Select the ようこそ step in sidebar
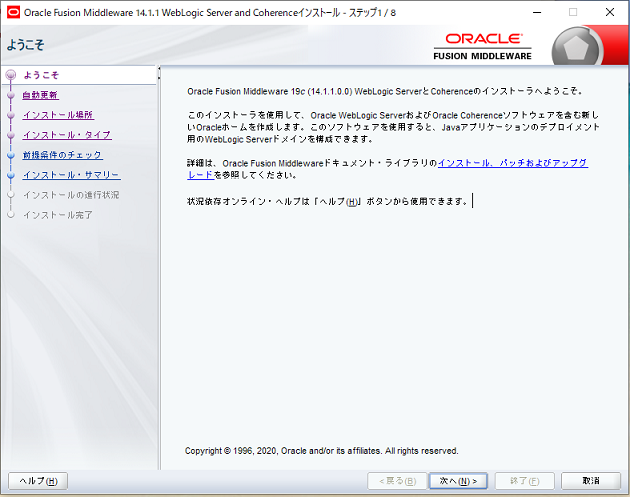 tap(41, 75)
